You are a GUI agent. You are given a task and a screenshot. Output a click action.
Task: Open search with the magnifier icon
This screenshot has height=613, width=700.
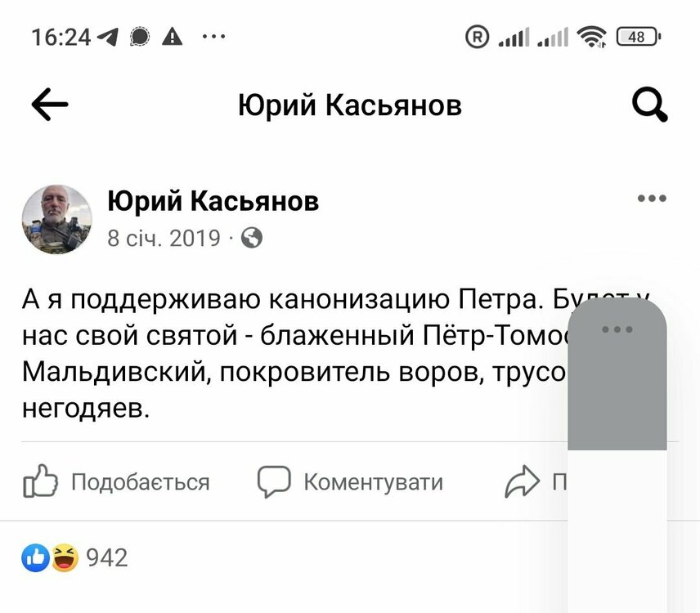point(650,105)
